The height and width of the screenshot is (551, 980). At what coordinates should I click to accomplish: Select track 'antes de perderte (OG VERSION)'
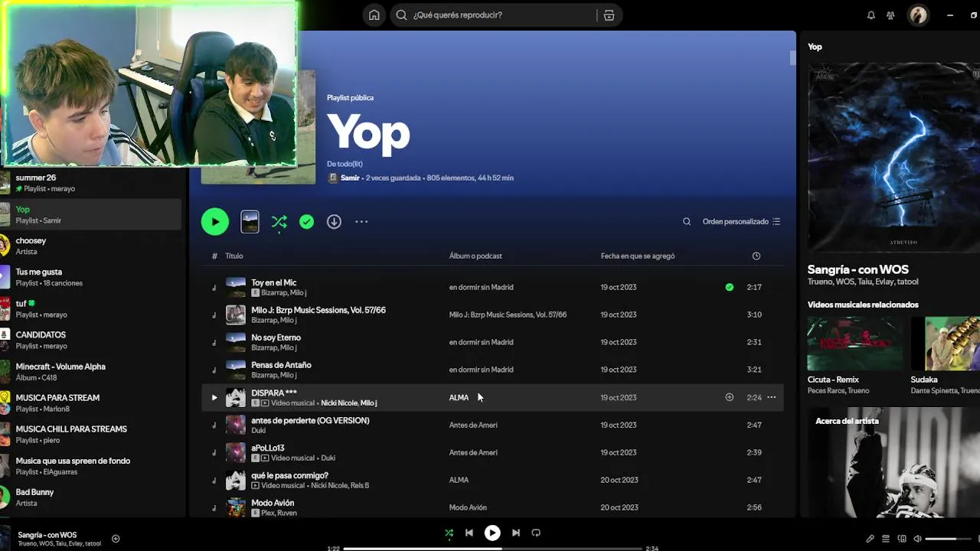pos(310,420)
